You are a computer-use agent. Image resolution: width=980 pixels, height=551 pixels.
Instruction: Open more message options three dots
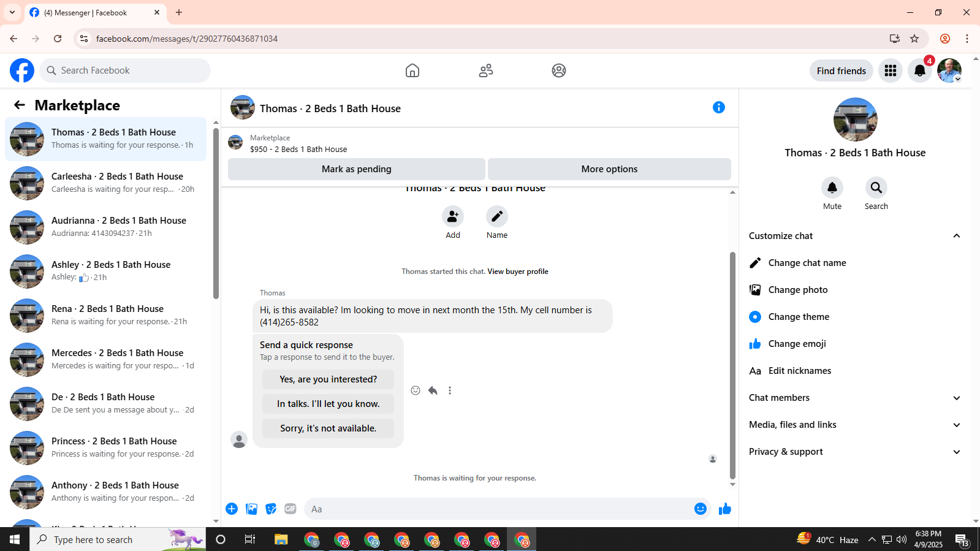[x=450, y=390]
